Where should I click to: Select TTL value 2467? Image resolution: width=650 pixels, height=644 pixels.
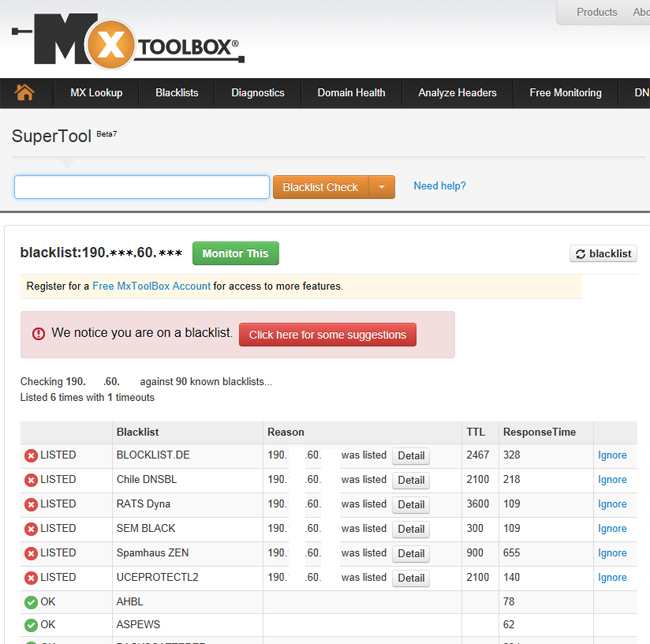click(x=478, y=455)
